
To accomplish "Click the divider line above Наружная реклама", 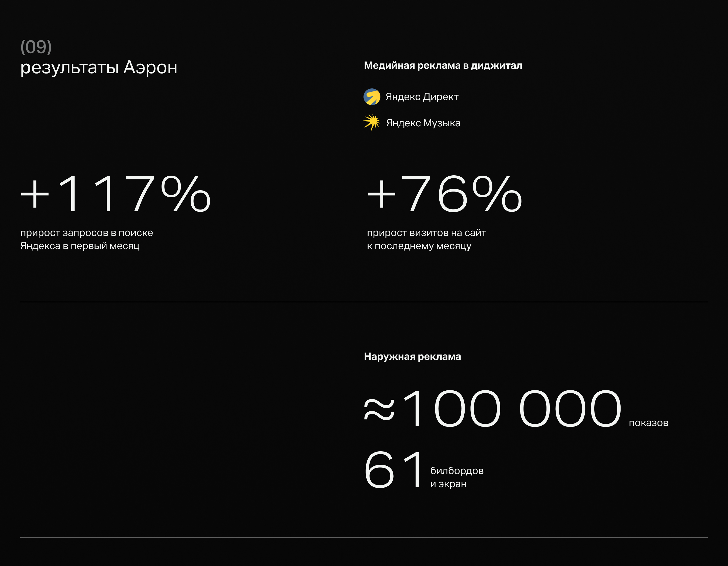I will [364, 302].
